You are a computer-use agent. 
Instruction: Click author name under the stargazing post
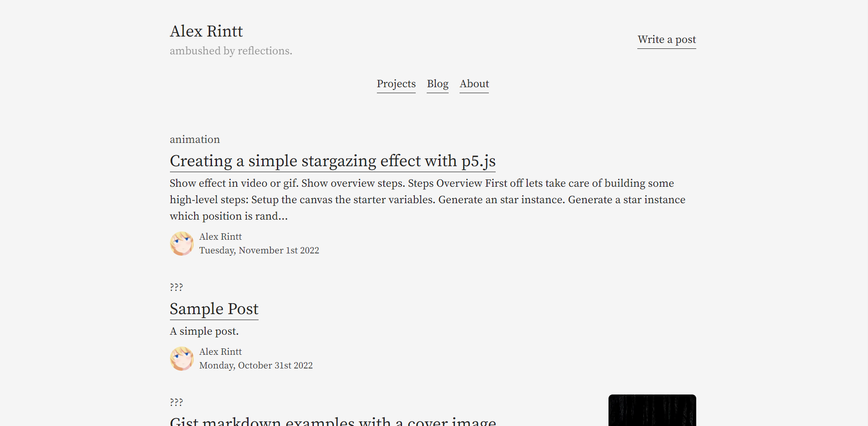tap(220, 237)
